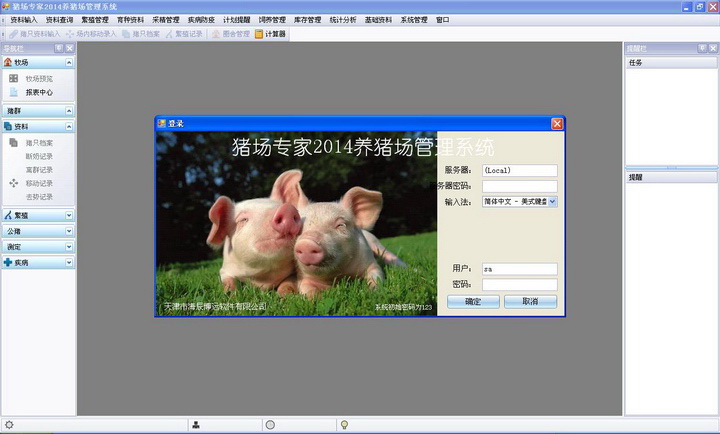Screen dimensions: 720x434
Task: Open 报表中心 from the sidebar
Action: pyautogui.click(x=38, y=92)
